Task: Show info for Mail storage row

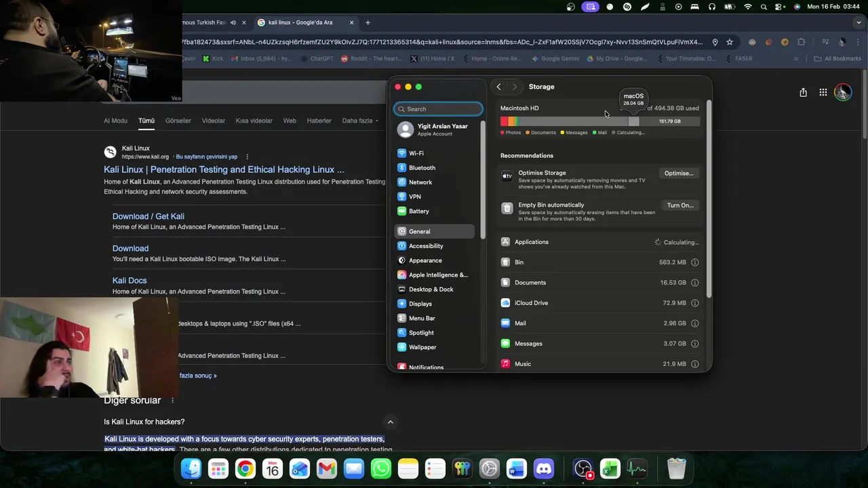Action: (694, 323)
